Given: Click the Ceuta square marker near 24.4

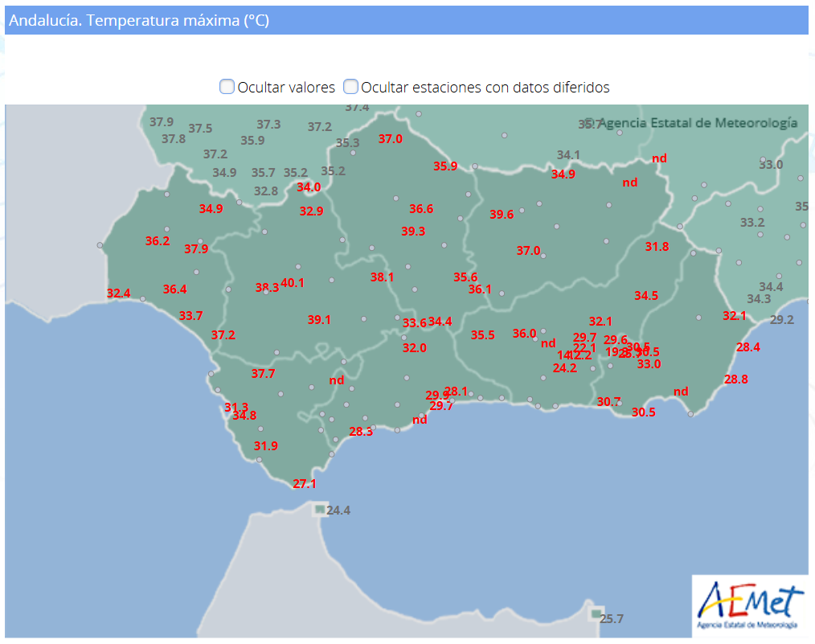Looking at the screenshot, I should 320,509.
